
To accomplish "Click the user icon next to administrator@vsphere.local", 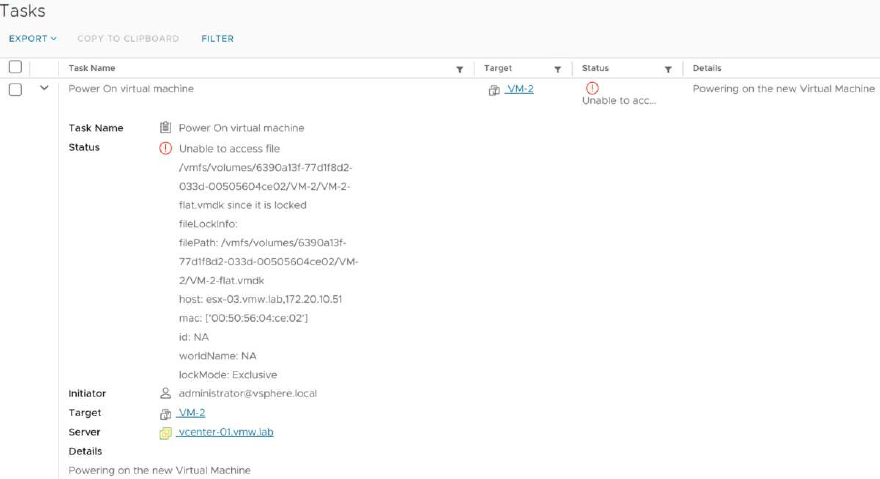I will pyautogui.click(x=166, y=394).
